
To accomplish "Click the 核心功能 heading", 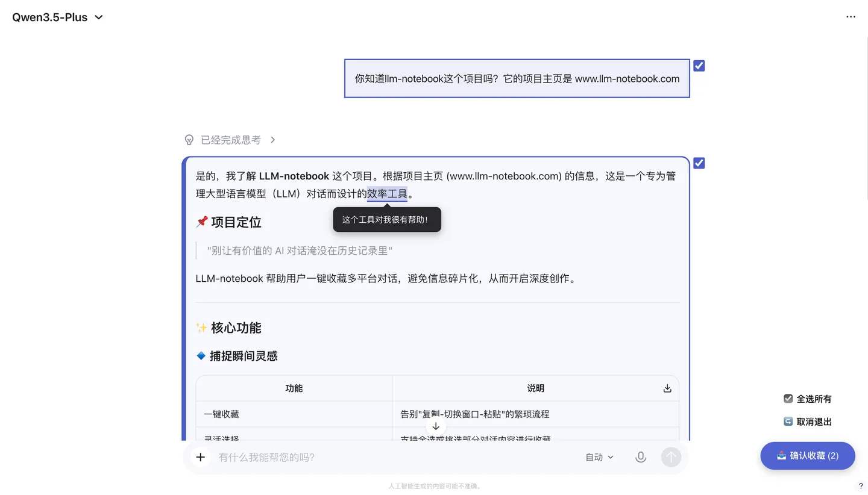I will click(x=228, y=328).
